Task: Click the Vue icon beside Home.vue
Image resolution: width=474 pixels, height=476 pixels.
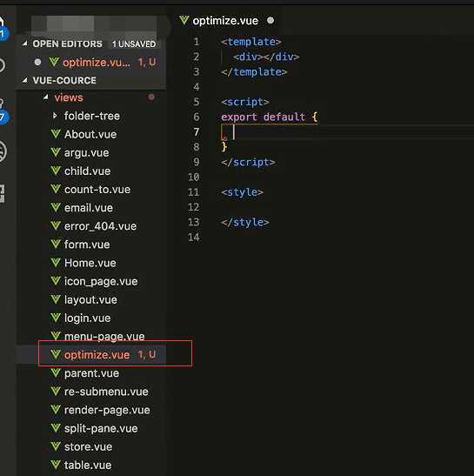Action: 56,263
